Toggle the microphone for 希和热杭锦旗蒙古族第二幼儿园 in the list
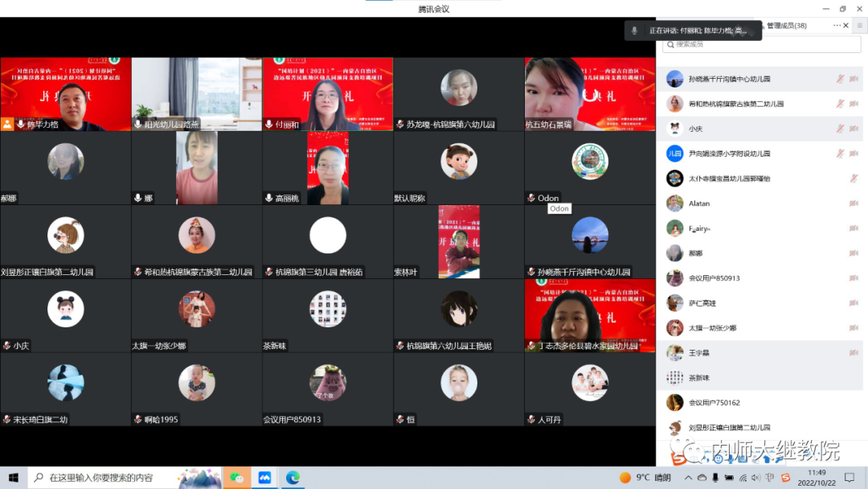Viewport: 868px width, 489px height. [840, 104]
